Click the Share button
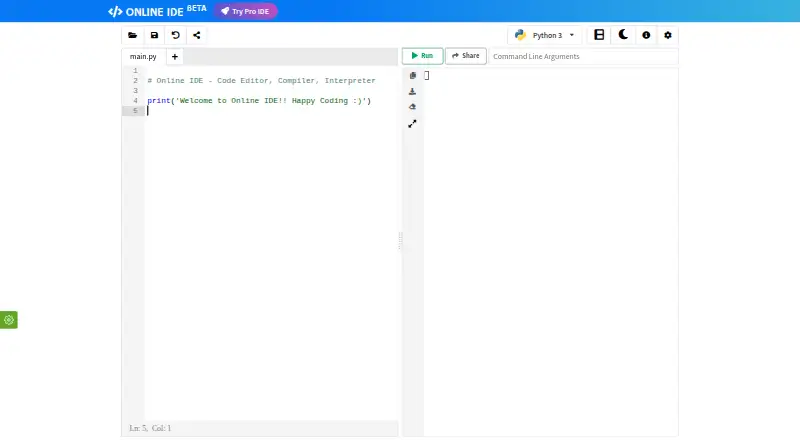This screenshot has height=440, width=800. click(466, 56)
